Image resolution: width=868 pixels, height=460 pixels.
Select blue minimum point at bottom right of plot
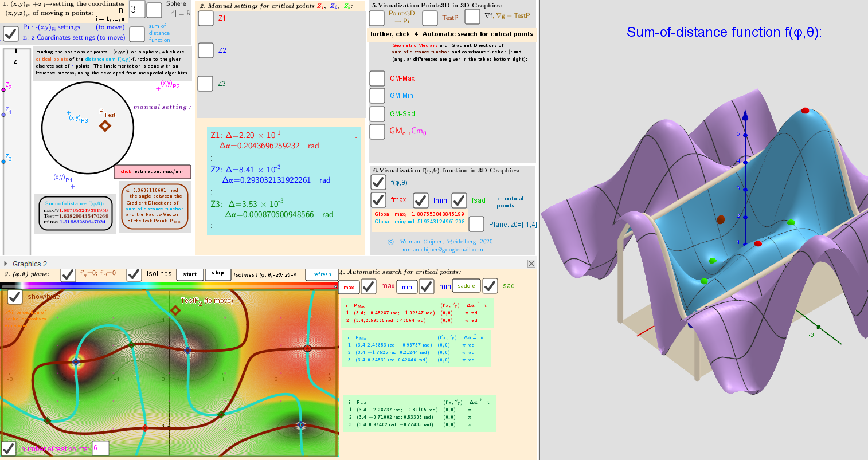[x=300, y=425]
